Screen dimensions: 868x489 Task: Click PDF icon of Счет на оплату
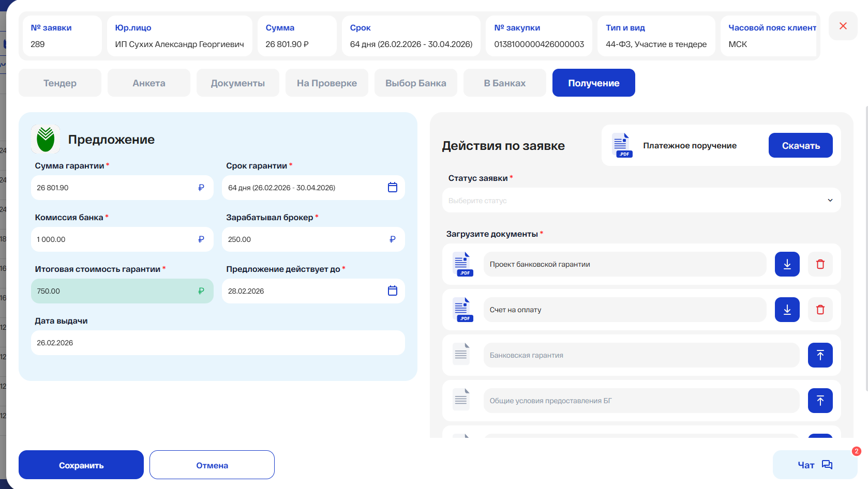463,310
